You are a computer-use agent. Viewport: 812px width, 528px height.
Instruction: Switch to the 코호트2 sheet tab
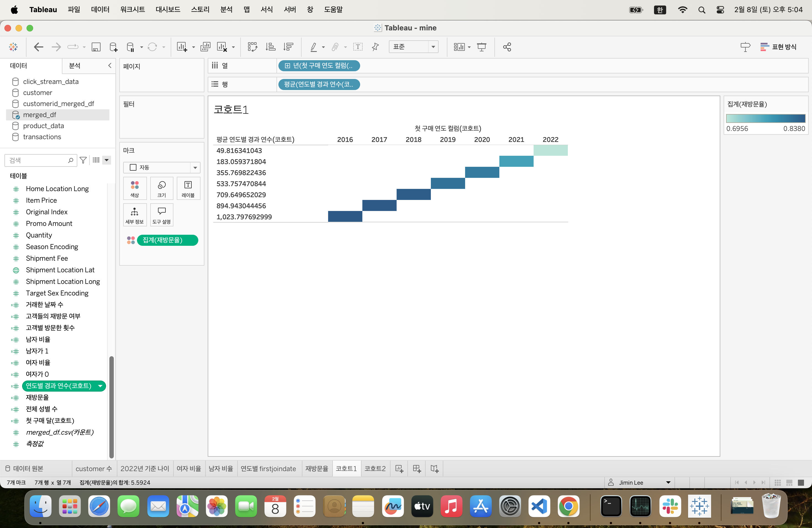[x=375, y=469]
